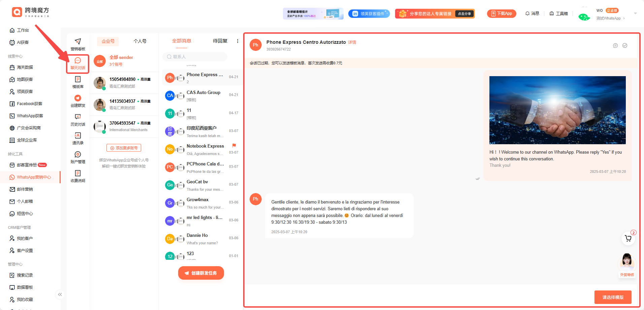Click the shopping cart icon with badge
This screenshot has height=310, width=644.
(628, 238)
